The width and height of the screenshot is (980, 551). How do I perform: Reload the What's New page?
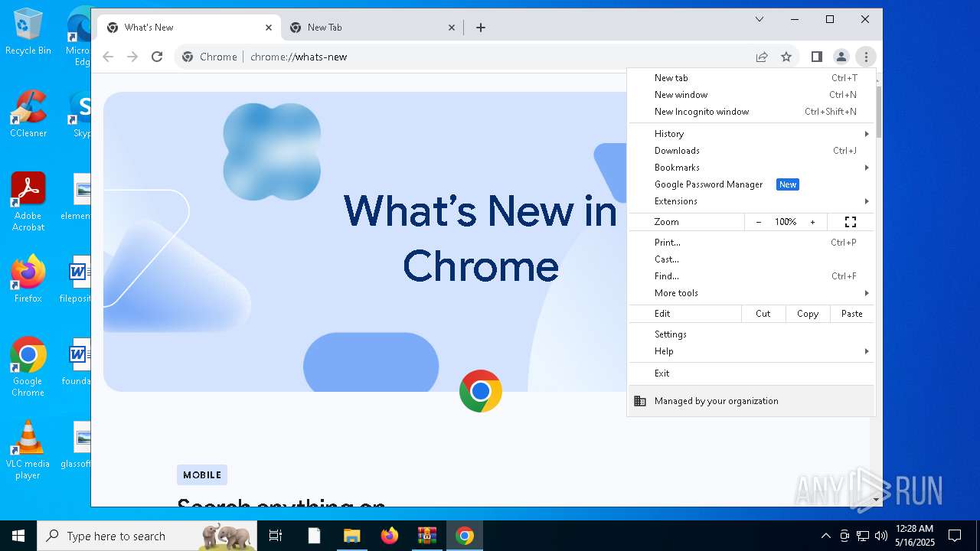(x=157, y=57)
